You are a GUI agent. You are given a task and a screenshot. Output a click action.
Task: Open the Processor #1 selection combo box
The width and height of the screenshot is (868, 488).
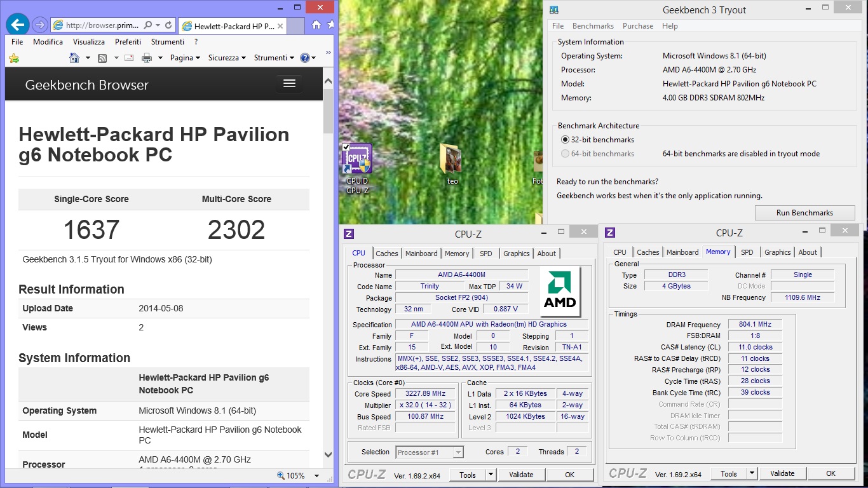(x=429, y=452)
